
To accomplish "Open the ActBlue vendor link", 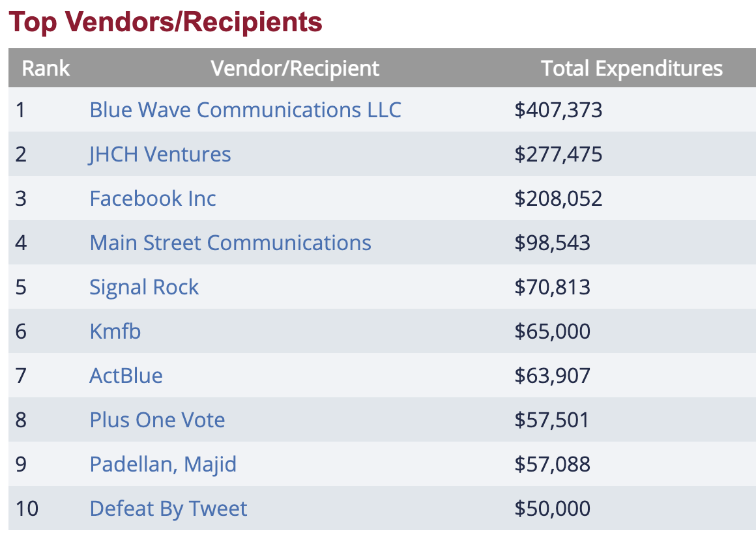I will [126, 376].
